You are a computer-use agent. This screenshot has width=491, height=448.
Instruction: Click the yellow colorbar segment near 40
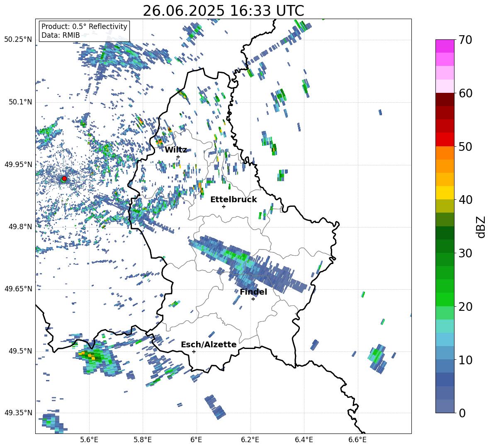click(445, 193)
